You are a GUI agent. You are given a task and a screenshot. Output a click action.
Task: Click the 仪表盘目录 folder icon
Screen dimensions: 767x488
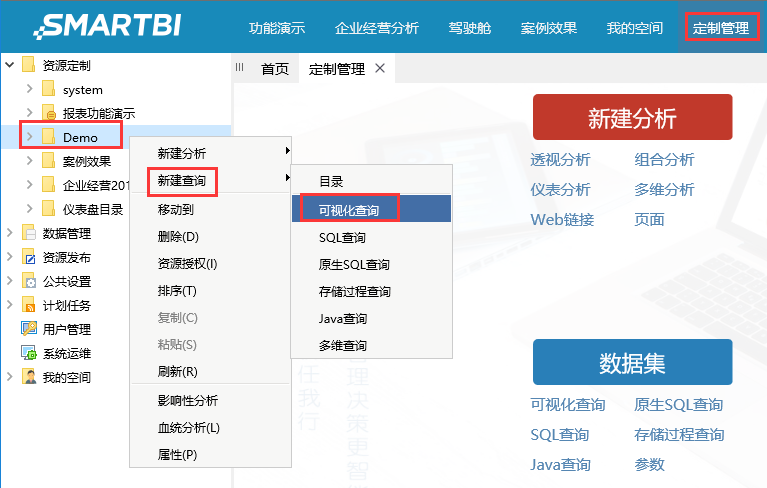48,209
